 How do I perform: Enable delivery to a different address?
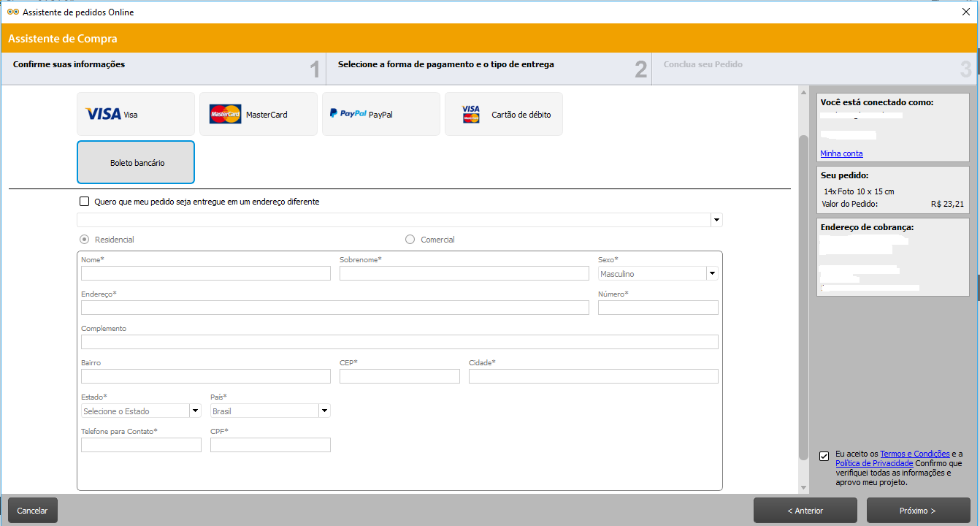tap(85, 202)
